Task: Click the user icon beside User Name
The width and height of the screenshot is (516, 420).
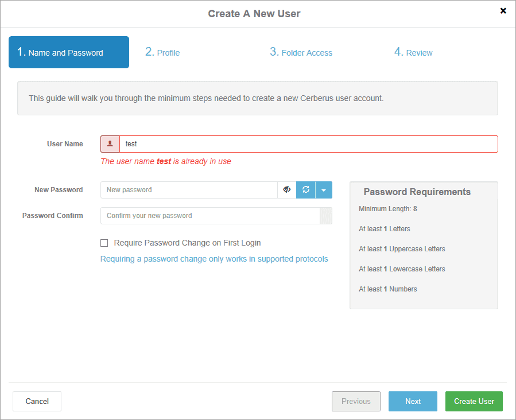Action: click(x=110, y=144)
